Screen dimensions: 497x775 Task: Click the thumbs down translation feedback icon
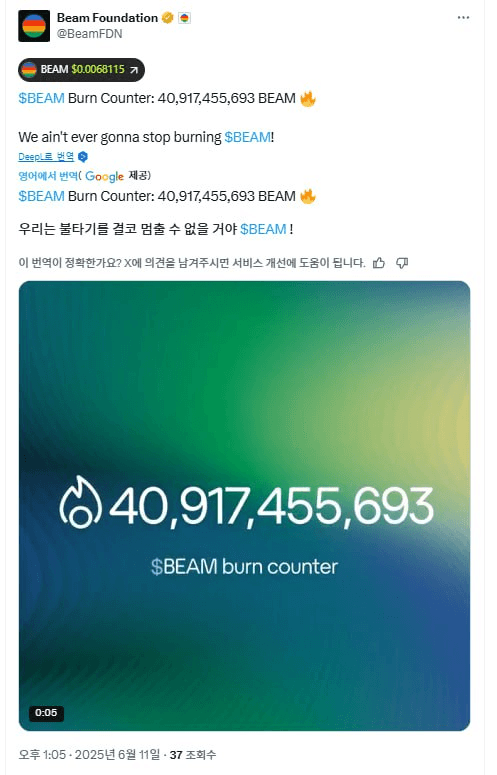402,263
